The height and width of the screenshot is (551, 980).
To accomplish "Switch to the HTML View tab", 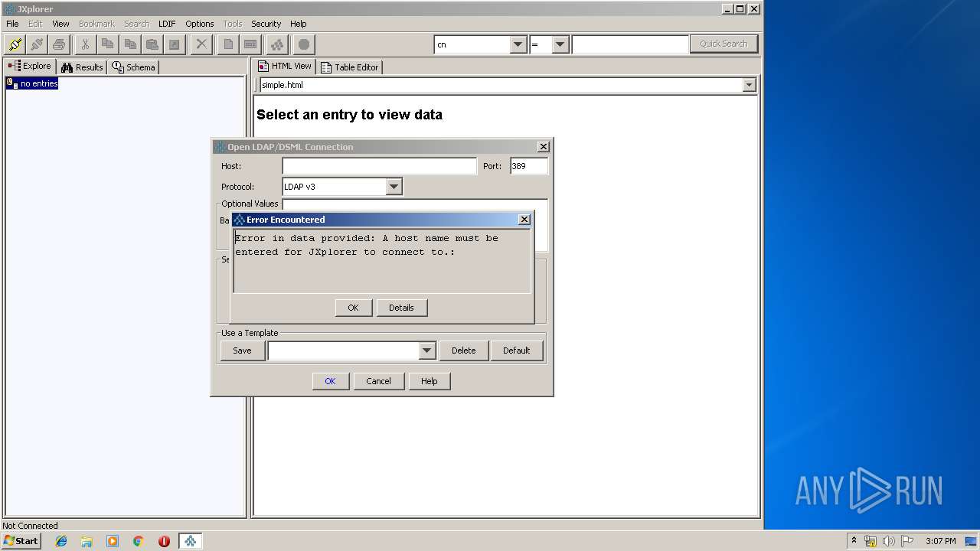I will [285, 67].
